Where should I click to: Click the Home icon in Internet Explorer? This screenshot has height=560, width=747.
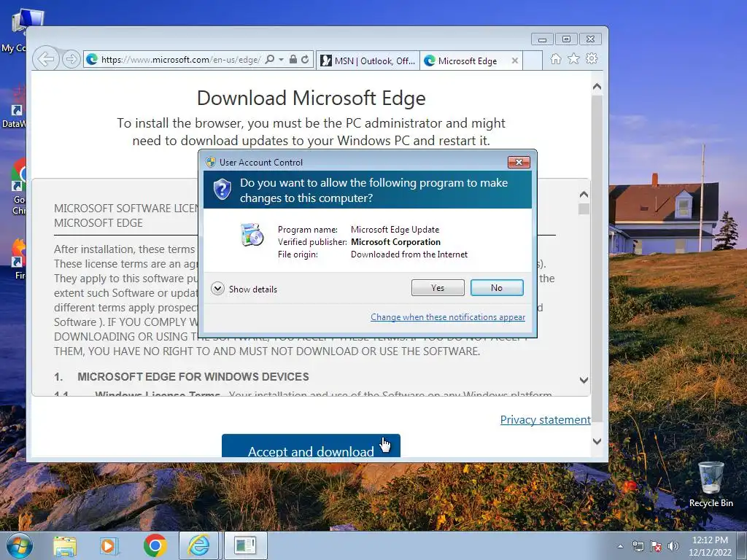click(x=555, y=58)
